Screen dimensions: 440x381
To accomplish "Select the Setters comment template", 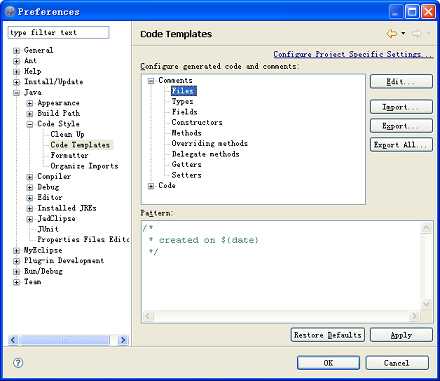I will click(186, 175).
